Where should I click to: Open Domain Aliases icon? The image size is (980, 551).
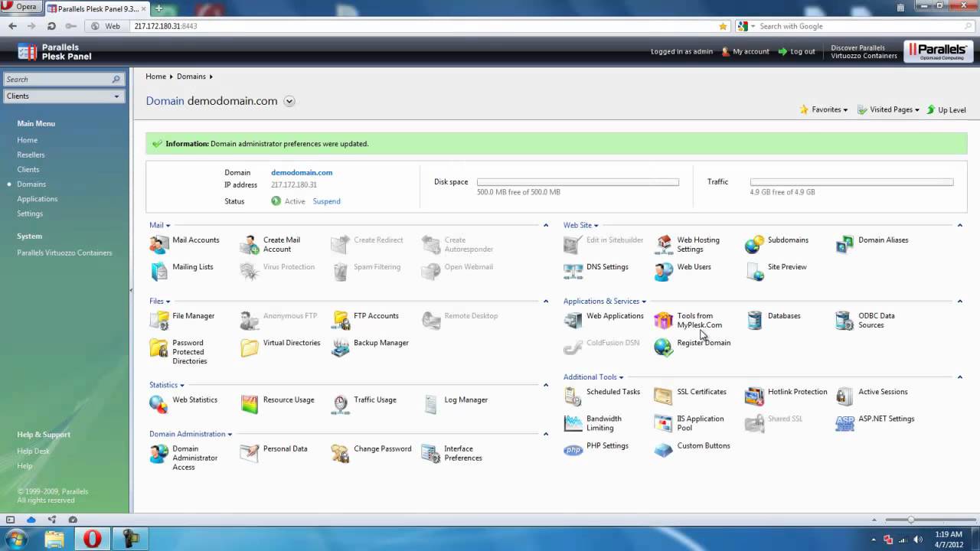point(845,245)
